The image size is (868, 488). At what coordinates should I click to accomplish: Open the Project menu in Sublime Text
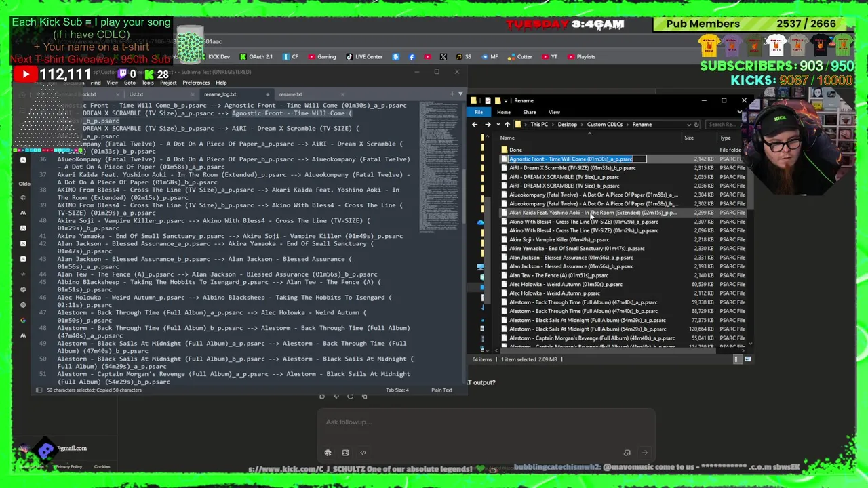pyautogui.click(x=168, y=83)
